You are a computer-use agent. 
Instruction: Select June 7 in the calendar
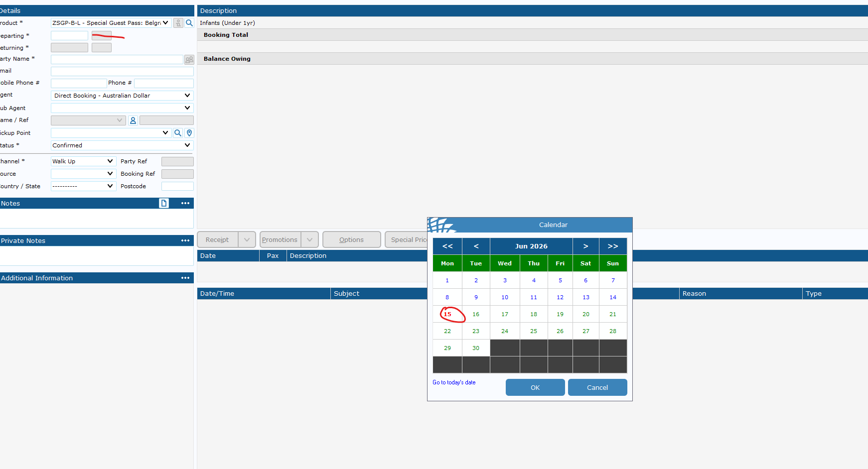pyautogui.click(x=613, y=280)
